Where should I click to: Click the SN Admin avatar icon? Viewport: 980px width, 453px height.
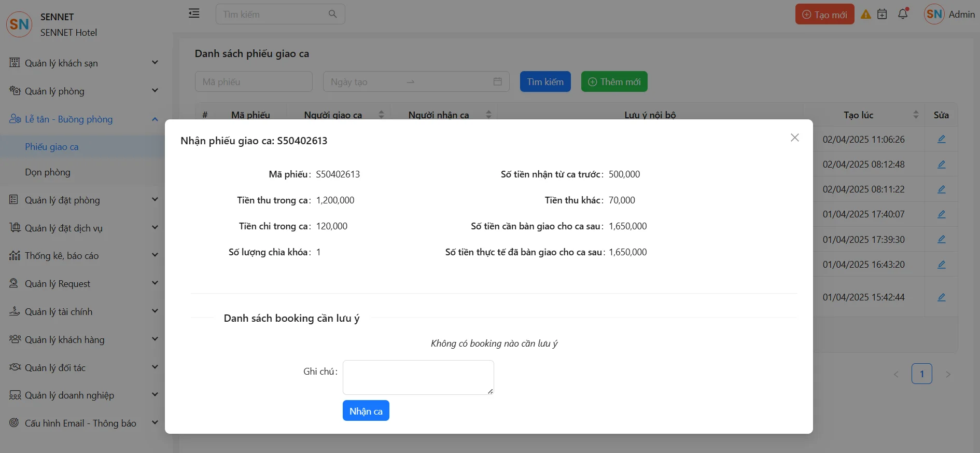coord(934,15)
